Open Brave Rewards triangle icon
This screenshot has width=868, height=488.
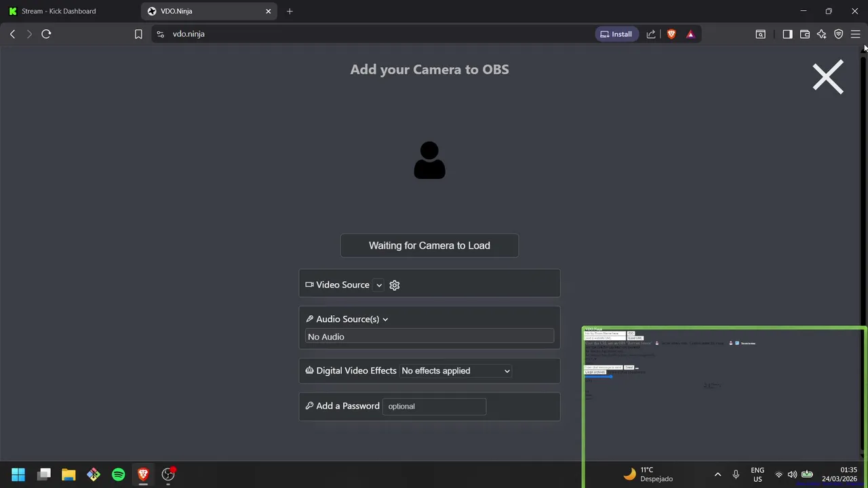tap(690, 34)
